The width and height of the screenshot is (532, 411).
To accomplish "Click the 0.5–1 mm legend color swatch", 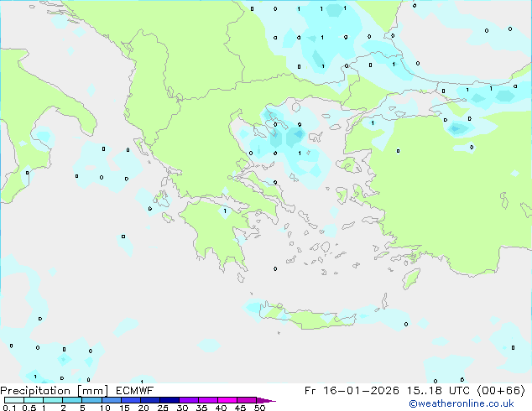I will click(x=34, y=400).
